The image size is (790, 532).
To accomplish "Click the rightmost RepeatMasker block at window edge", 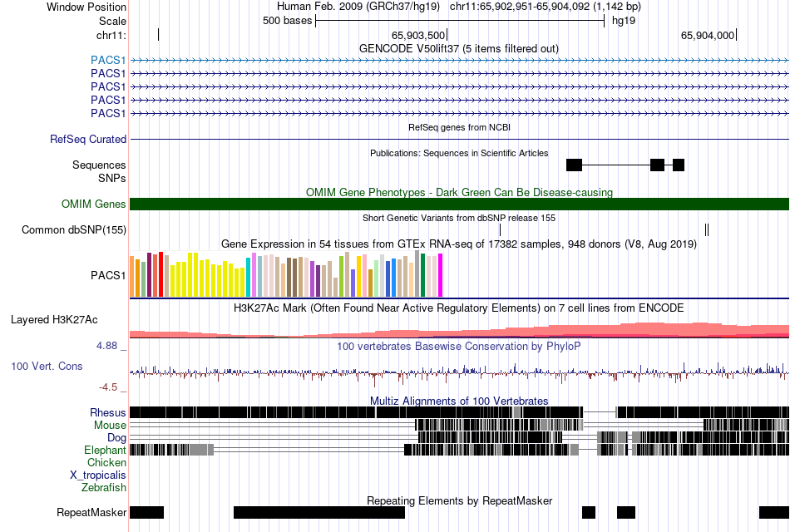I will pyautogui.click(x=774, y=512).
